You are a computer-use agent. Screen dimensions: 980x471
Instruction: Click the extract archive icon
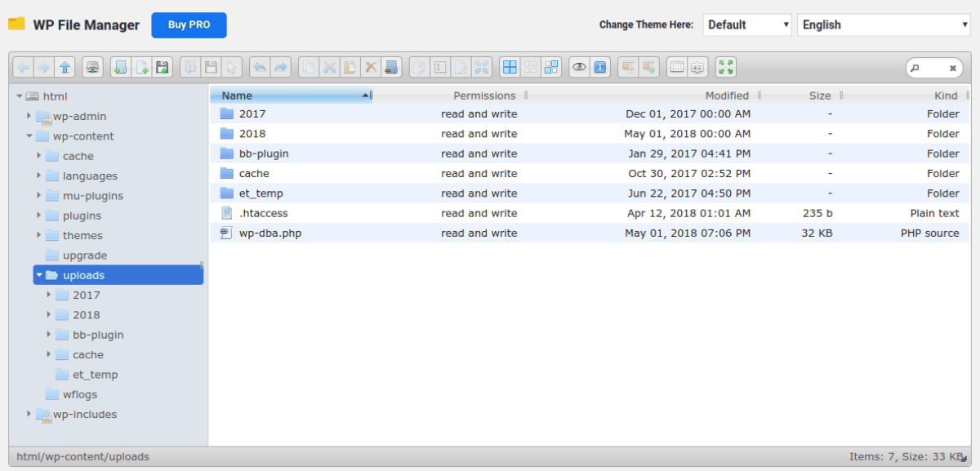tap(628, 68)
